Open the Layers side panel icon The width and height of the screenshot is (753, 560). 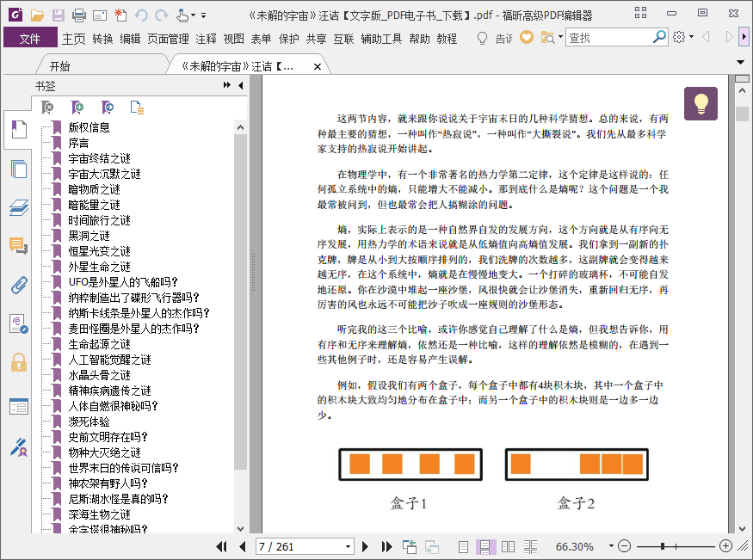[19, 207]
